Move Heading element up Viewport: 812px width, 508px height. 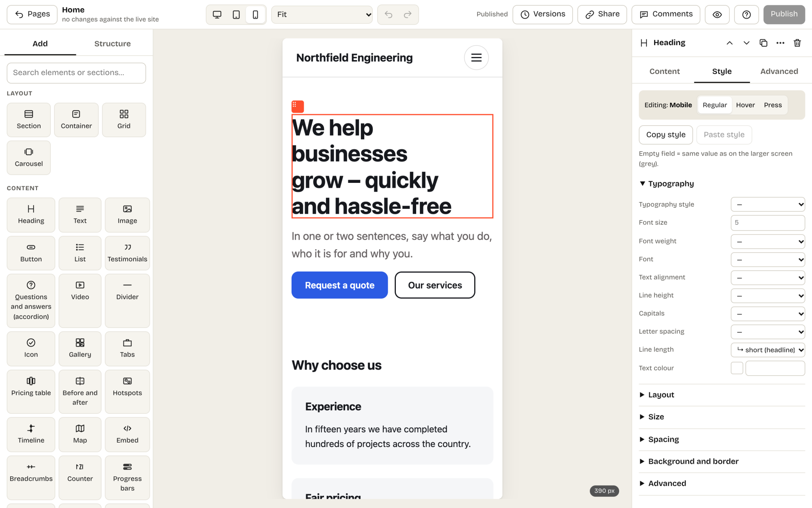coord(730,43)
